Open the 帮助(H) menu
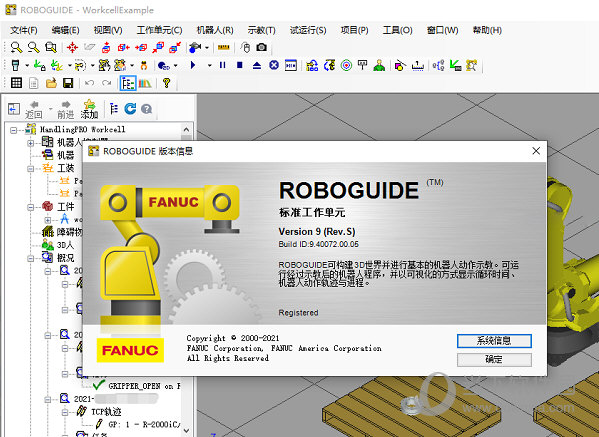 (x=487, y=30)
